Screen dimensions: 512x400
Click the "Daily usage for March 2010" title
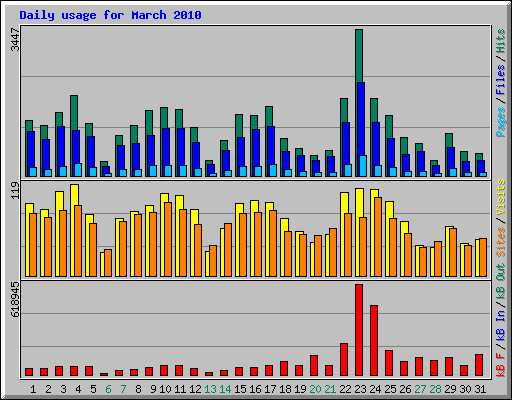[110, 15]
